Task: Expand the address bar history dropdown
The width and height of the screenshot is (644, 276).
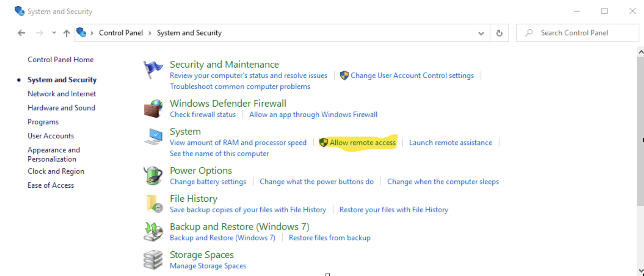Action: [x=481, y=33]
